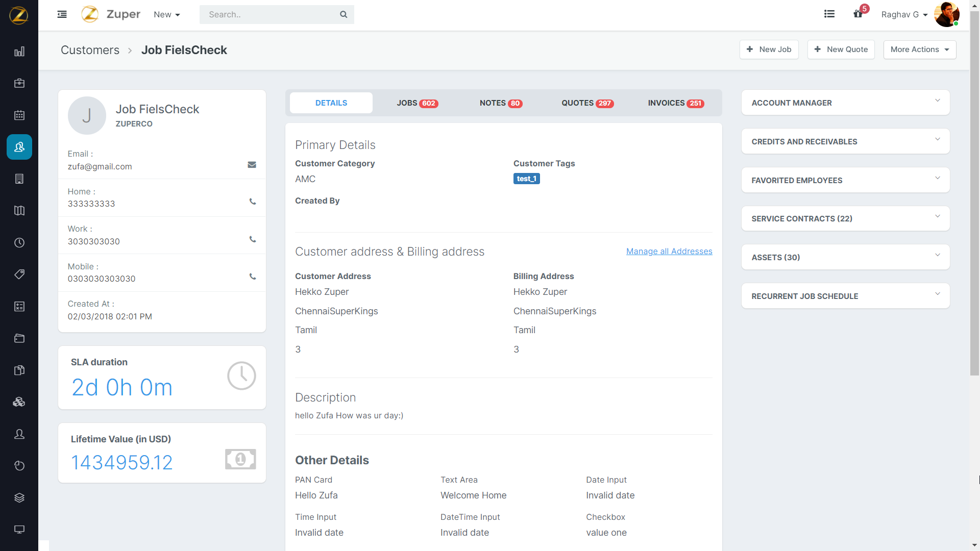Click the phone icon next to Mobile number
The image size is (980, 551).
tap(252, 277)
